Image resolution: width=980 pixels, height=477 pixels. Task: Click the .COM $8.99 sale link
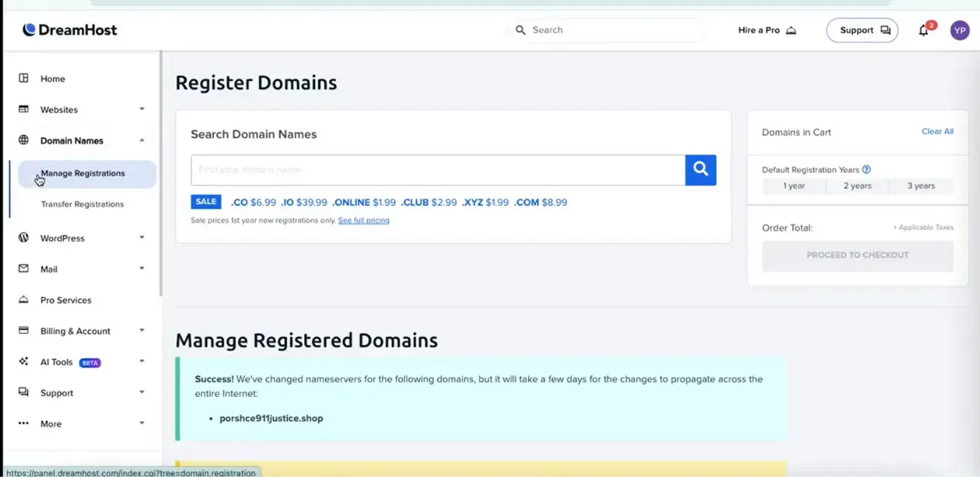pos(541,202)
